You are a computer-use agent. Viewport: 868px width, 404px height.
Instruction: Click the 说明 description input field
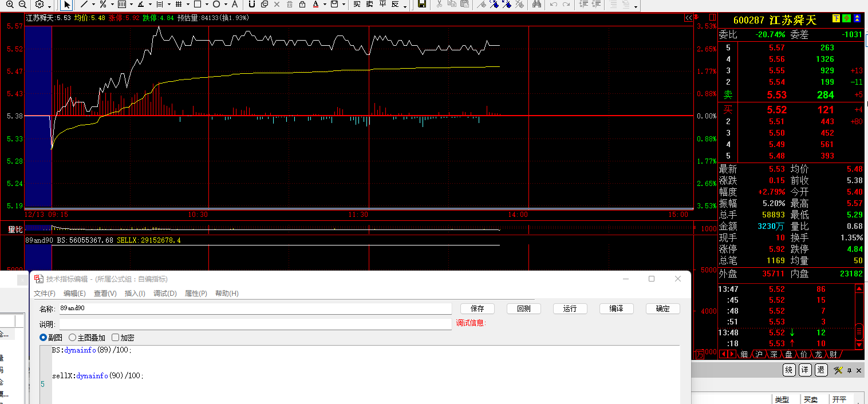[255, 324]
